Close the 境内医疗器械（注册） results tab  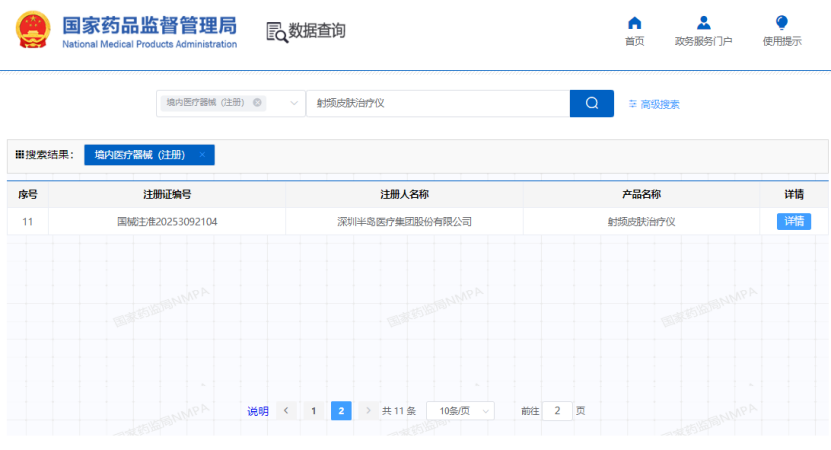pos(202,155)
